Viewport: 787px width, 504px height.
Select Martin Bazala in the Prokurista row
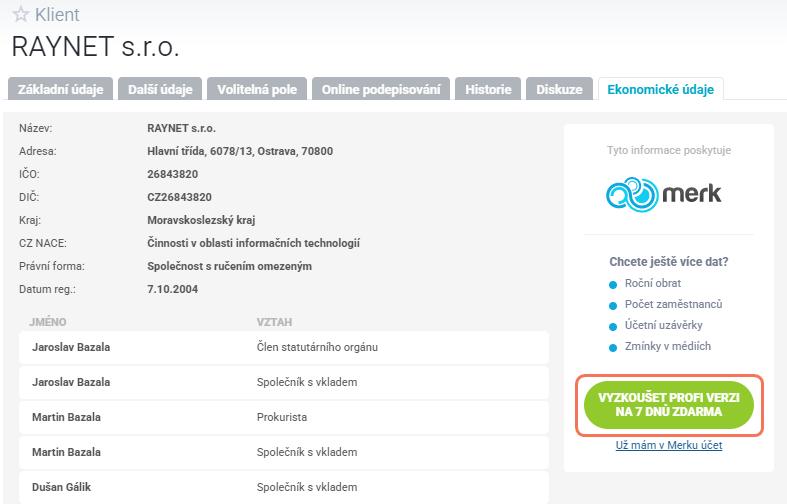tap(66, 417)
